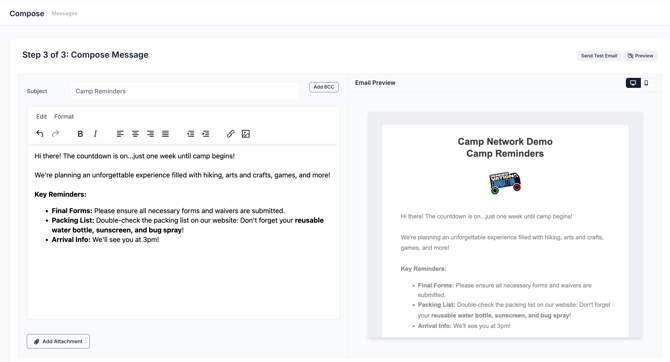Click into the Subject field

tap(185, 91)
